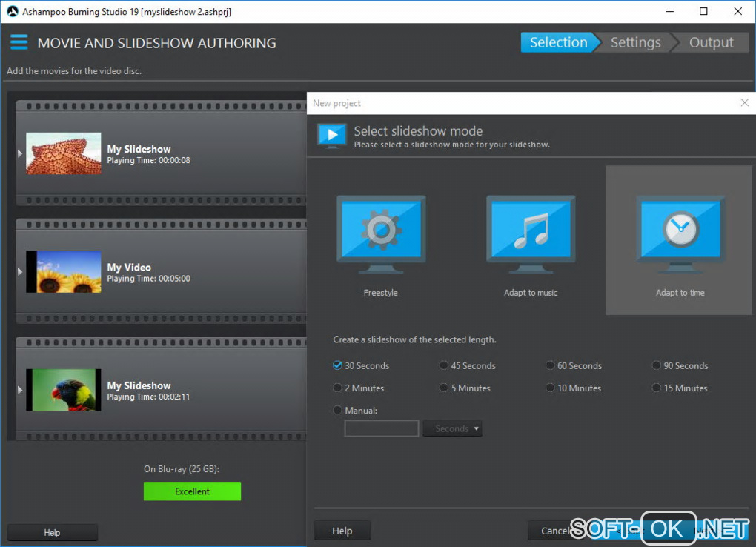Click the My Video title text

(x=129, y=268)
